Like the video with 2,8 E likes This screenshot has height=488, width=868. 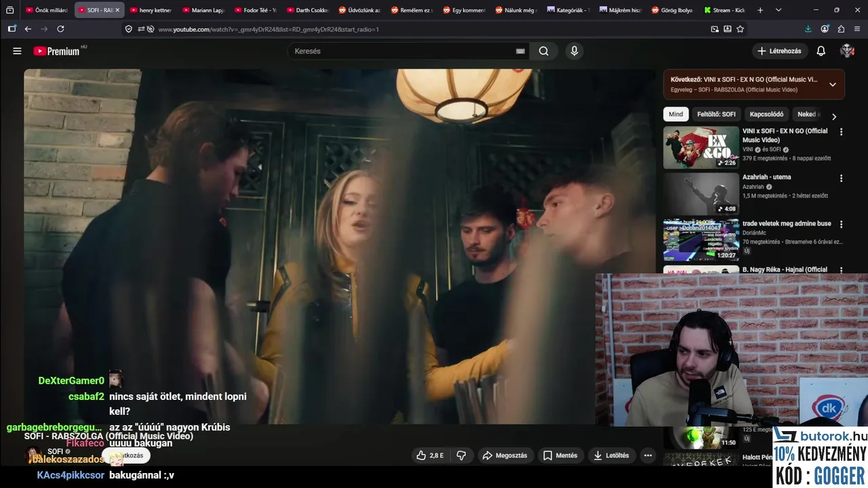pyautogui.click(x=431, y=455)
